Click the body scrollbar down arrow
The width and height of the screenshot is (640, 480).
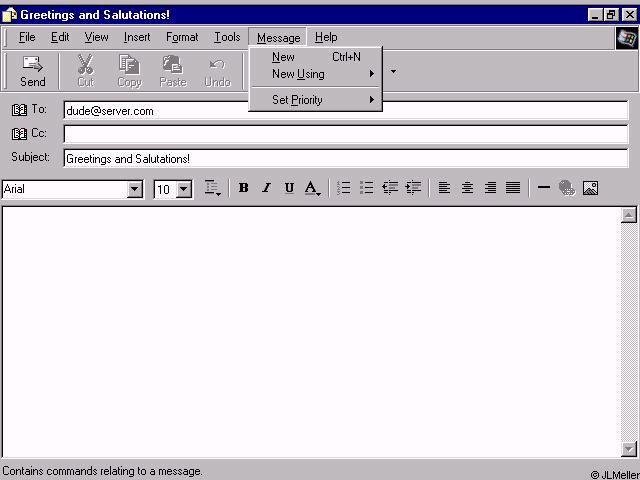[629, 449]
